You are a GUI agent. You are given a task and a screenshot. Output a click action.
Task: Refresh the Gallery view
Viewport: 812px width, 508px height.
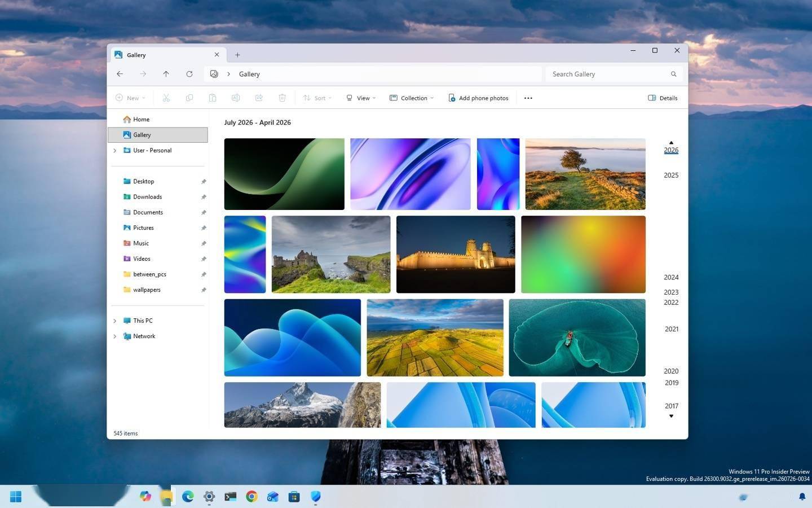(x=189, y=74)
